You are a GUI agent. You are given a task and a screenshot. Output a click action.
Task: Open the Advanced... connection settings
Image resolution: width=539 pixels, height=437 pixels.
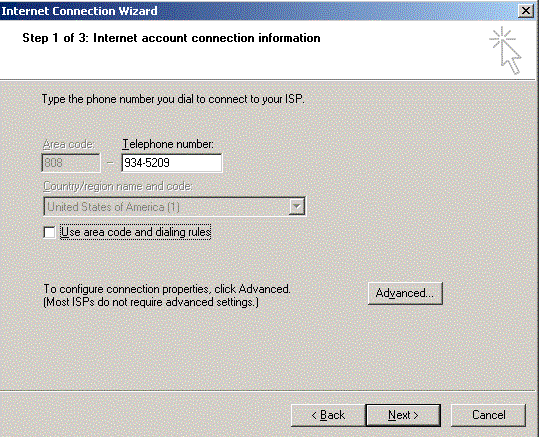coord(405,293)
